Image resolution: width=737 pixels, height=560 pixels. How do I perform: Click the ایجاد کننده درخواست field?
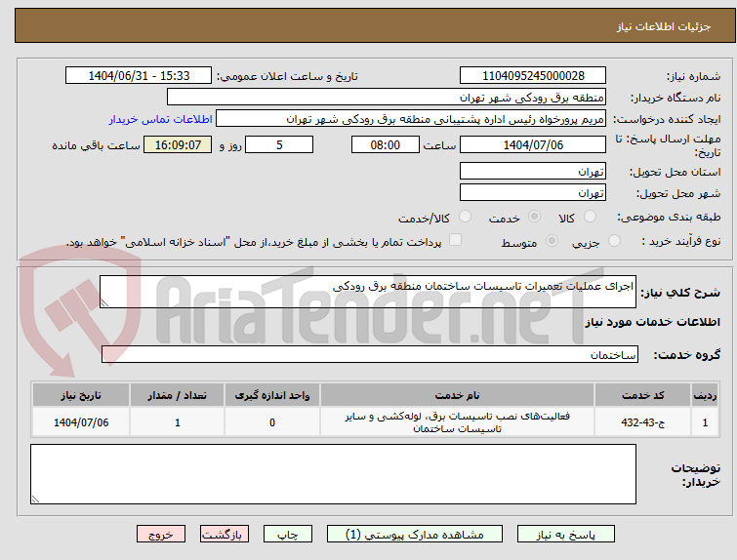pyautogui.click(x=411, y=119)
